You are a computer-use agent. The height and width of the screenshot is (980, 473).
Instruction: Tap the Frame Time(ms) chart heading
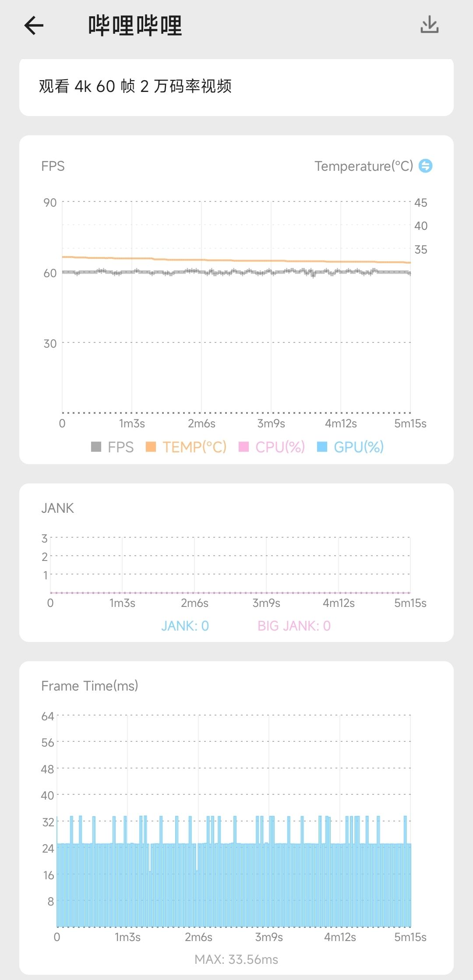coord(89,686)
